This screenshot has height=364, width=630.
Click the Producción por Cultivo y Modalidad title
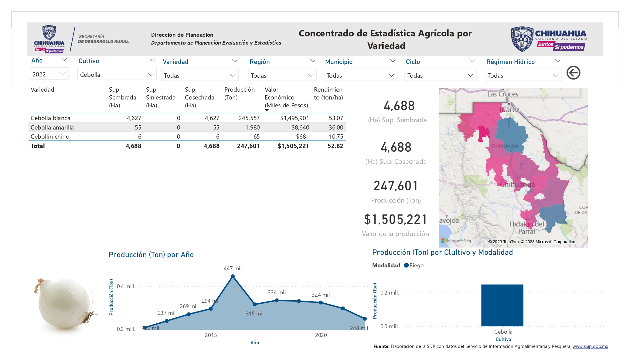tap(442, 252)
